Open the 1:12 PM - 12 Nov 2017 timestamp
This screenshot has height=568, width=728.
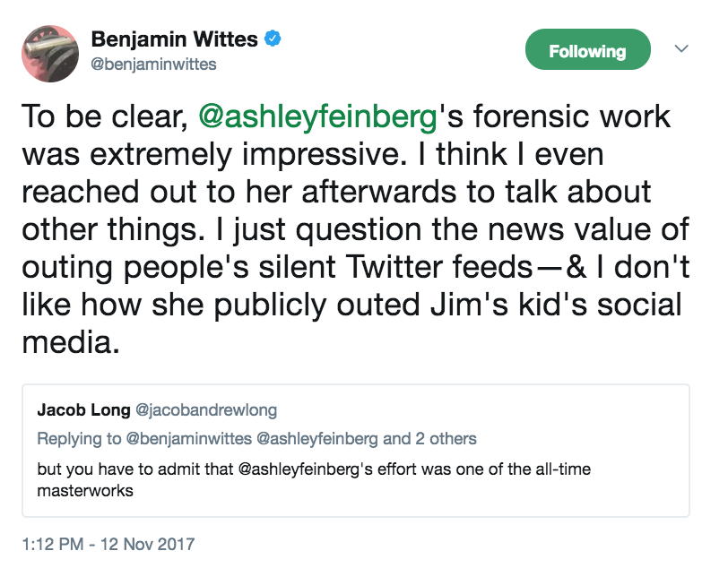108,543
